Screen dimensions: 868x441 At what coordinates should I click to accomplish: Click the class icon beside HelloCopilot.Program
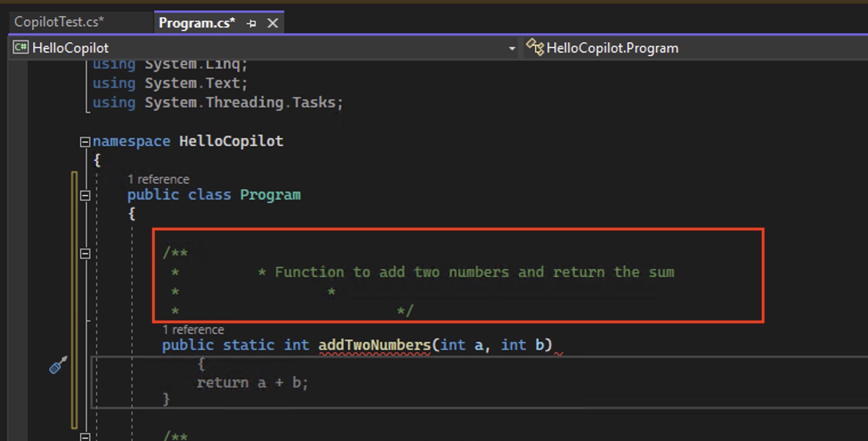click(x=534, y=47)
